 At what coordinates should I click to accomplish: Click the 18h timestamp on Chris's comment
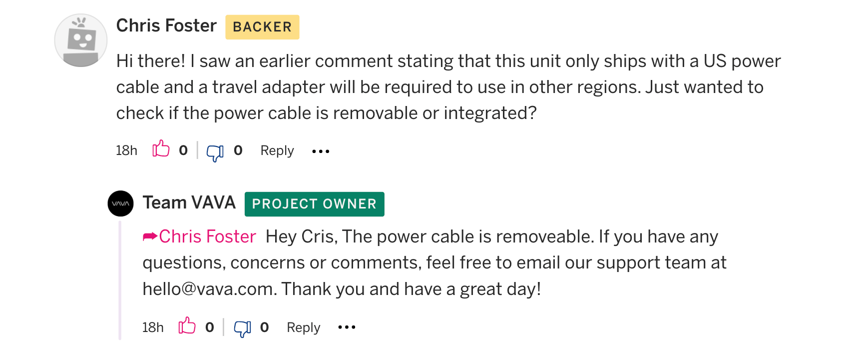click(126, 150)
